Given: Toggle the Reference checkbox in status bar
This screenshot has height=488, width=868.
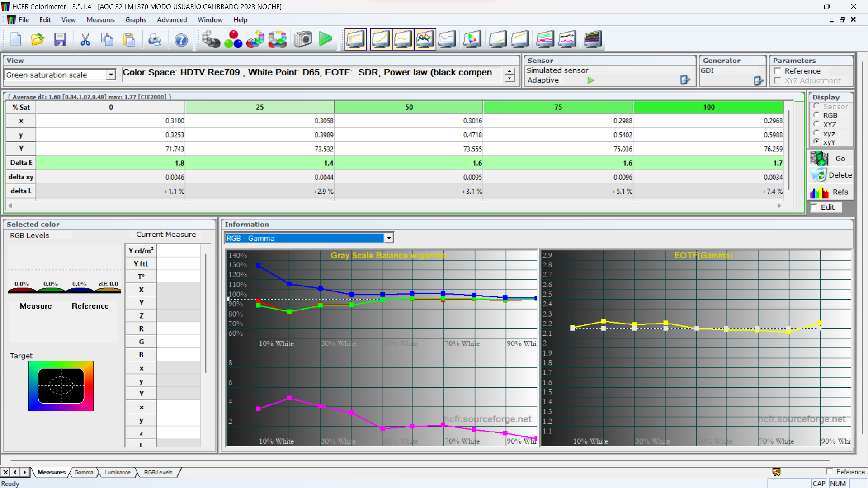Looking at the screenshot, I should click(830, 472).
